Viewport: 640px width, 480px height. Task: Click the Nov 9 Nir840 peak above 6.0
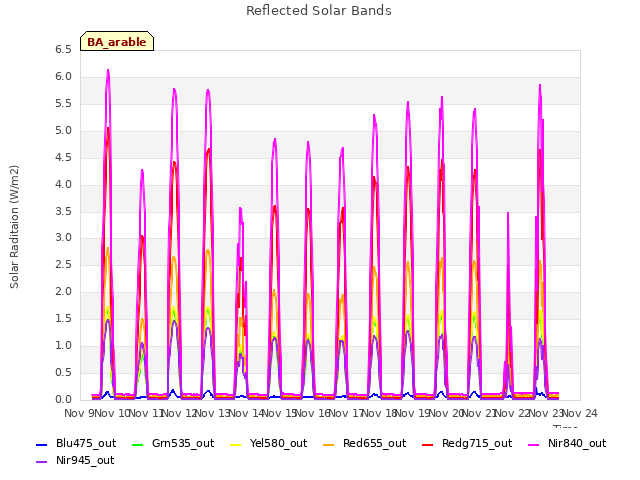pyautogui.click(x=108, y=71)
